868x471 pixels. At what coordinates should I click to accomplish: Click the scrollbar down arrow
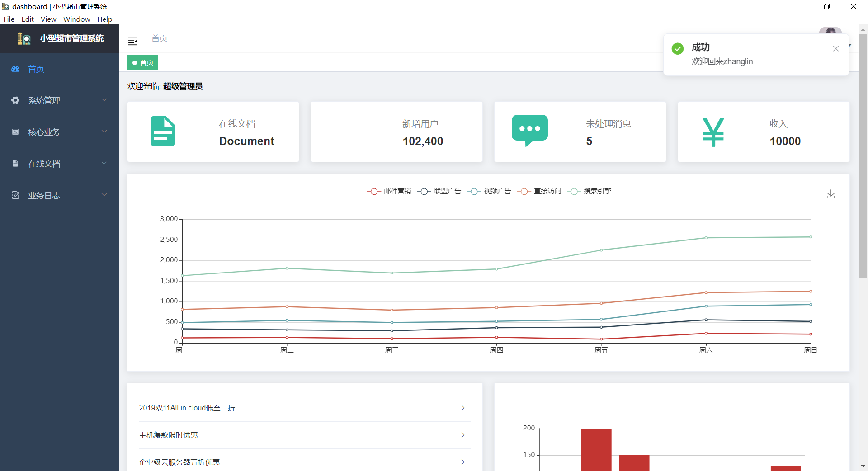[x=863, y=466]
